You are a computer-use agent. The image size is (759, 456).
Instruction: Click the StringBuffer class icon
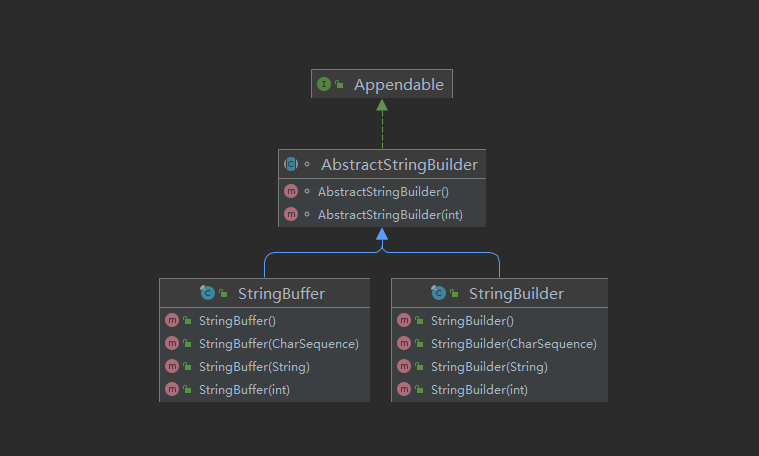click(x=207, y=293)
